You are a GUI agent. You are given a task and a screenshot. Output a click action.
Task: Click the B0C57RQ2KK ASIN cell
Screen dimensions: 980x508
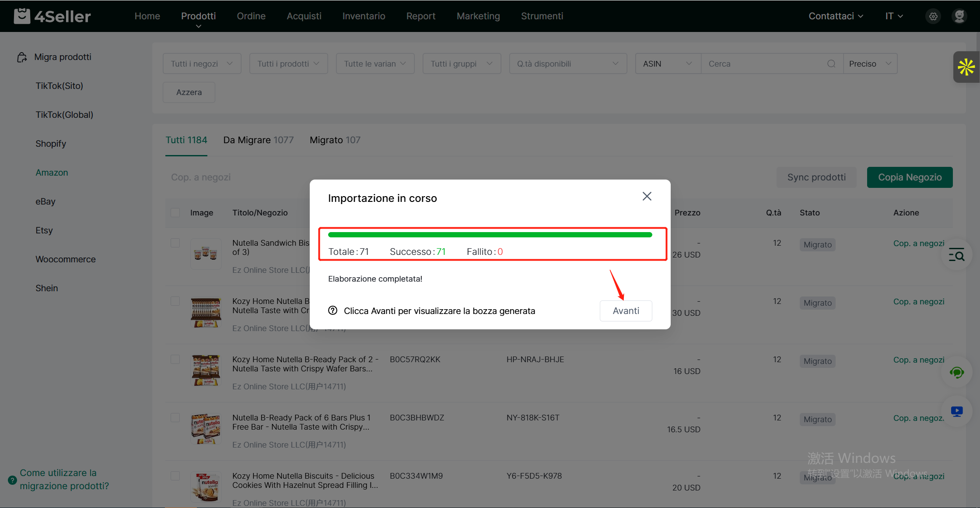coord(415,360)
